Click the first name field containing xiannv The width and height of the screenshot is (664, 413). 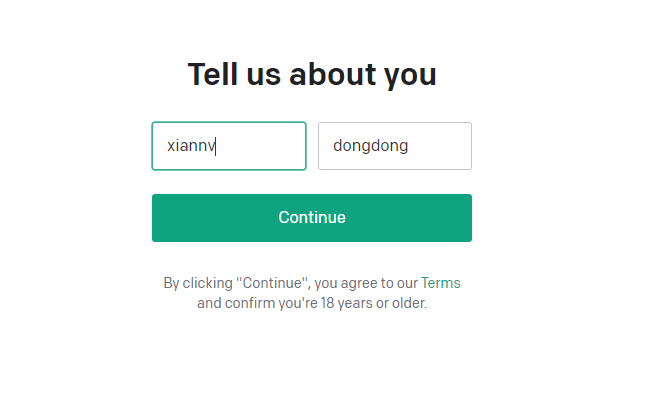click(x=228, y=146)
